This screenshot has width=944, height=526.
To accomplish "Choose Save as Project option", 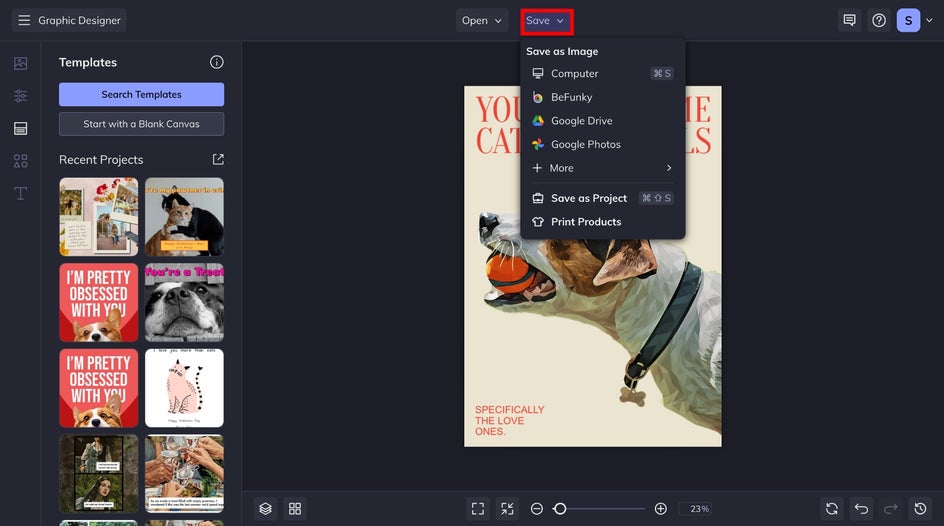I will 588,198.
